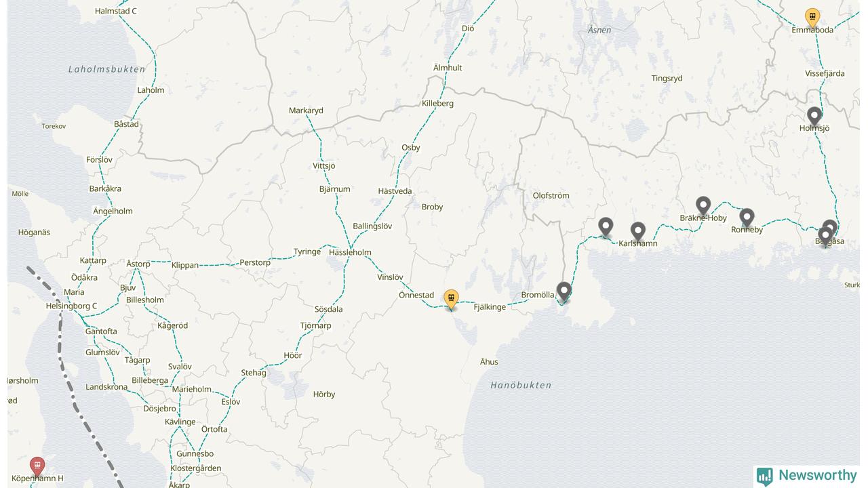Open the gray pin at Bräkne-Hoby

tap(703, 206)
